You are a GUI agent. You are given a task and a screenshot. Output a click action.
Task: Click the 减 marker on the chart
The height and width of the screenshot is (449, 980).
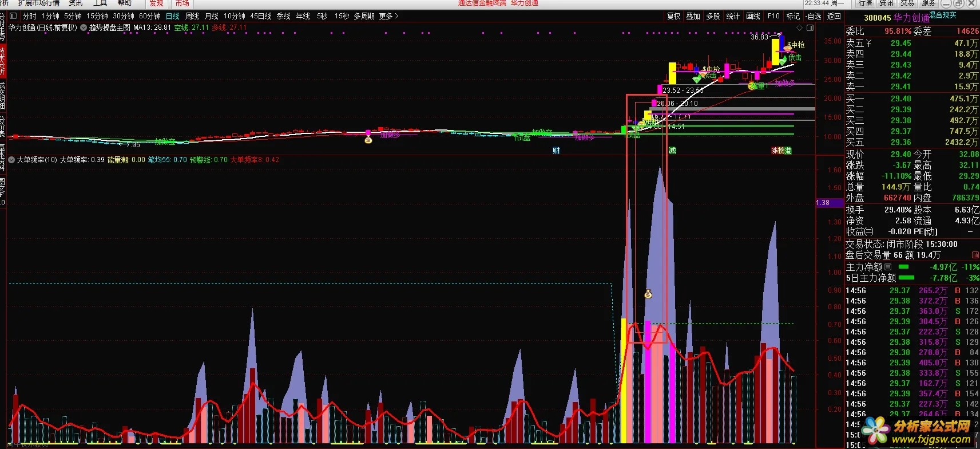(x=672, y=151)
